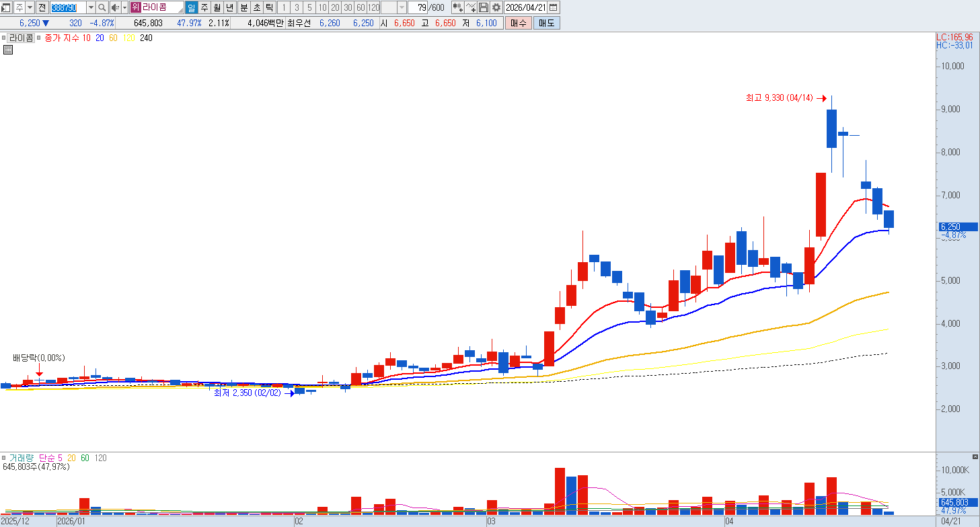Screen dimensions: 980x527
Task: Open the calendar date picker icon
Action: point(553,7)
